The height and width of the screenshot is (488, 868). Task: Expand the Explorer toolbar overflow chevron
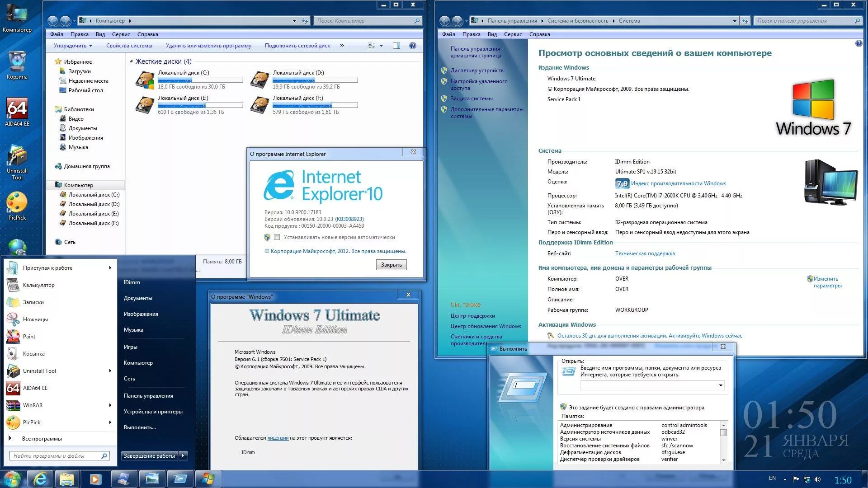pyautogui.click(x=342, y=46)
